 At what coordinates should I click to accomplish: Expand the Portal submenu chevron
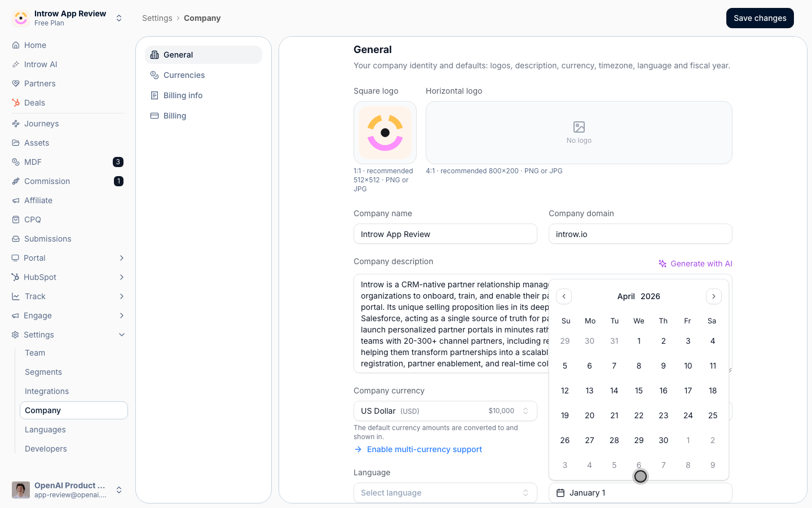[122, 258]
